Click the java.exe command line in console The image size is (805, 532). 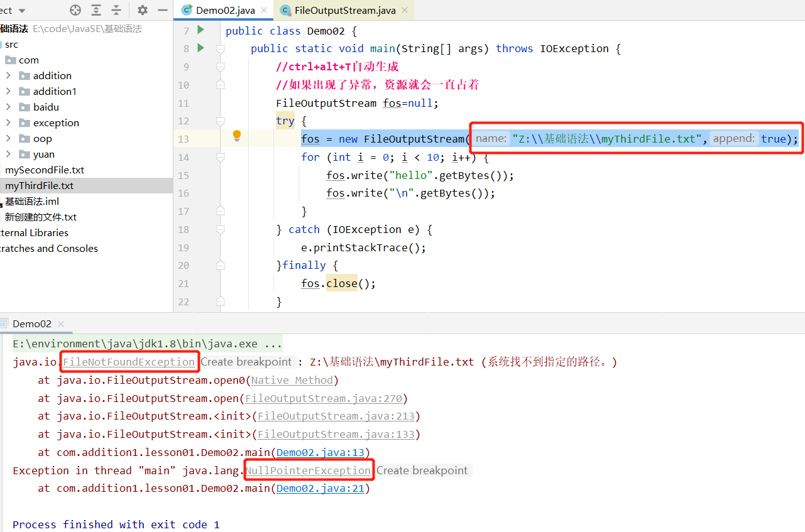point(148,344)
